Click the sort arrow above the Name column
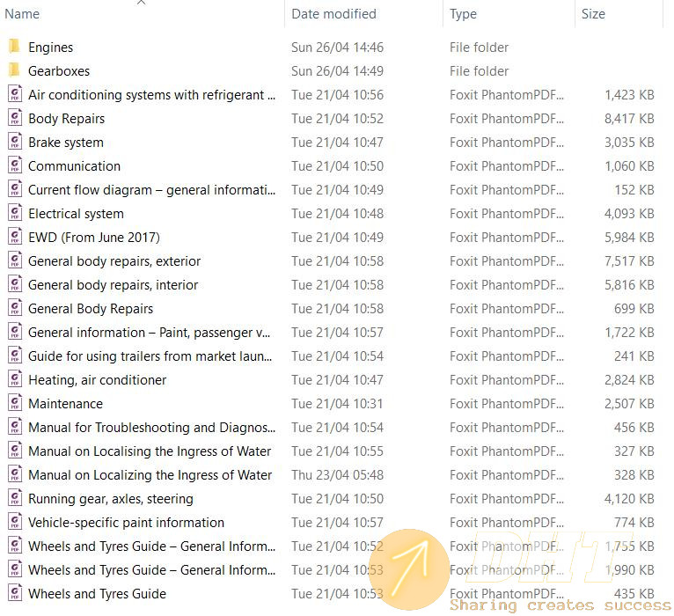The height and width of the screenshot is (616, 674). tap(142, 3)
